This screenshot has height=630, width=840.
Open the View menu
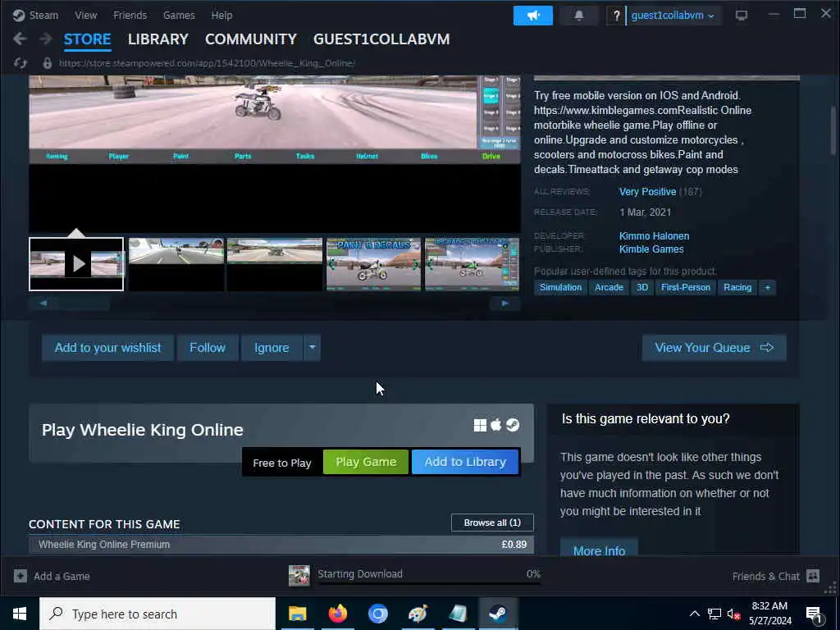point(85,15)
